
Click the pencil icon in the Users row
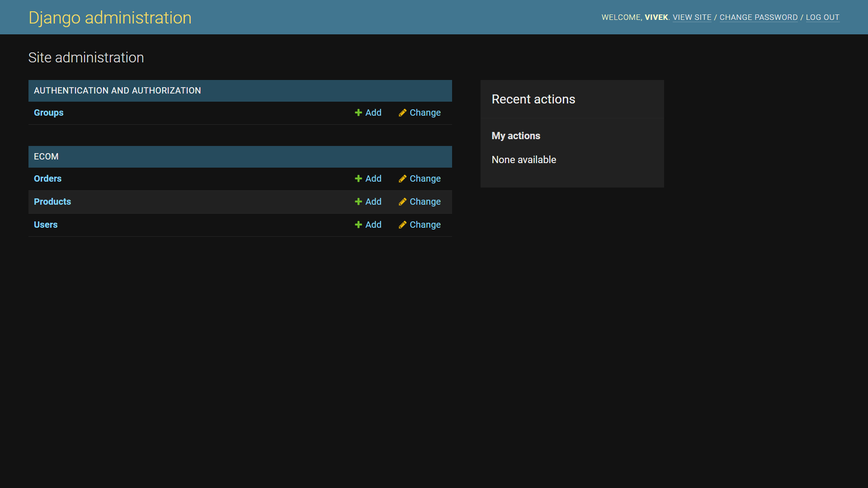tap(402, 225)
